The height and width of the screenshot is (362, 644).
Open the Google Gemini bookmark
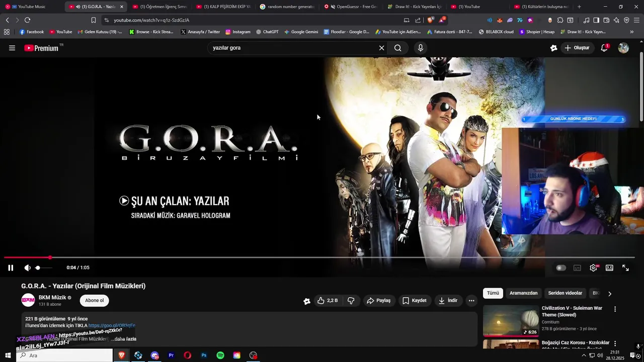point(301,32)
